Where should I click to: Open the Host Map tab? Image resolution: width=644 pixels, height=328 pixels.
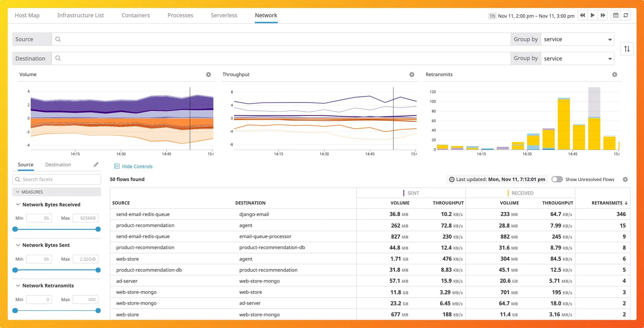pos(27,15)
